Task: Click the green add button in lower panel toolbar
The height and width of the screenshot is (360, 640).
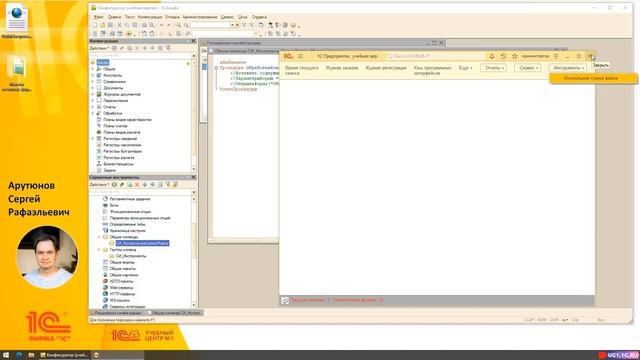Action: click(x=114, y=184)
